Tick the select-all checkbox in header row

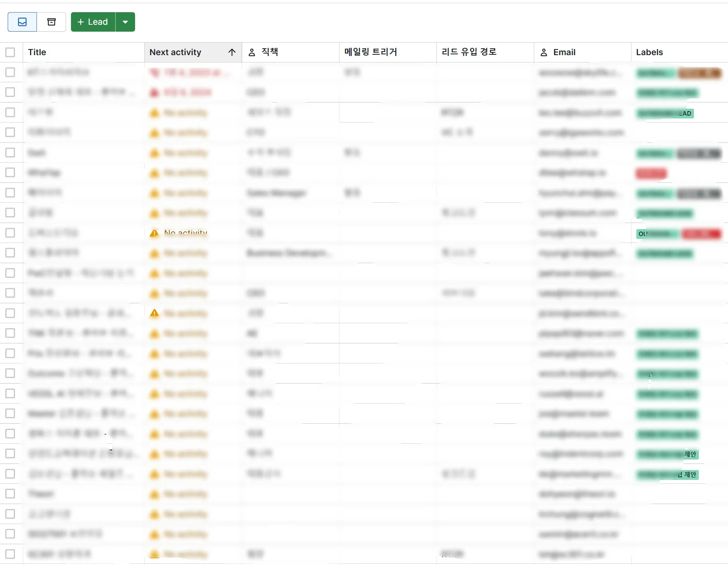10,52
